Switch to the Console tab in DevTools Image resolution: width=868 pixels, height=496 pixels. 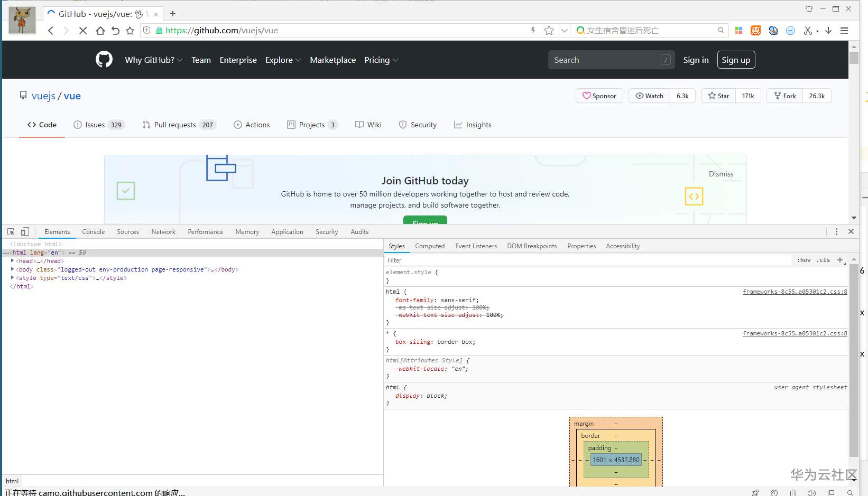tap(93, 231)
